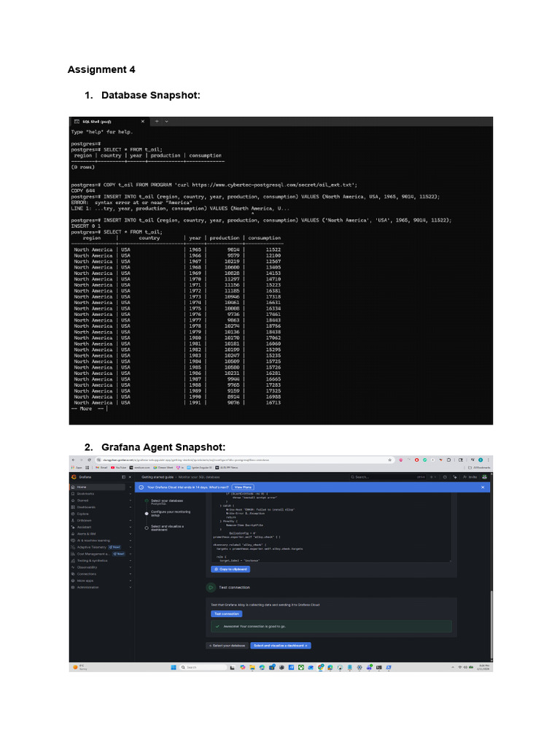
Task: Click the browser reload icon
Action: pos(90,460)
